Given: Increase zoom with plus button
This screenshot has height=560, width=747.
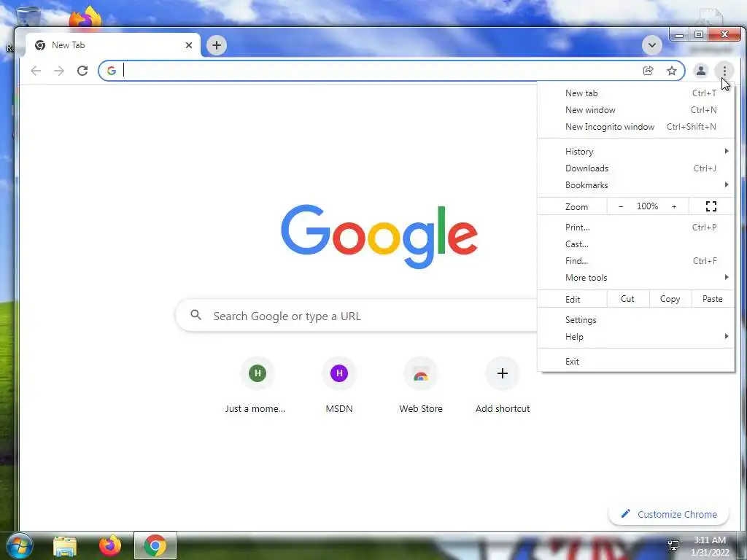Looking at the screenshot, I should tap(673, 206).
